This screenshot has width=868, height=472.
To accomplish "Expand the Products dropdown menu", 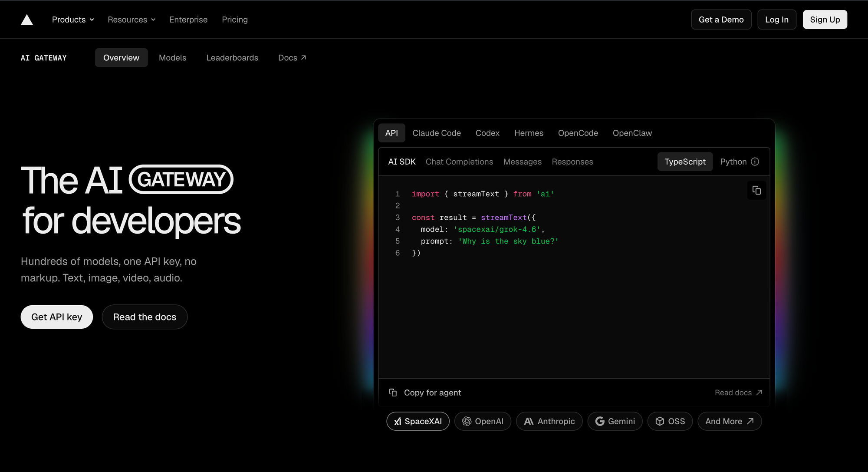I will (73, 20).
